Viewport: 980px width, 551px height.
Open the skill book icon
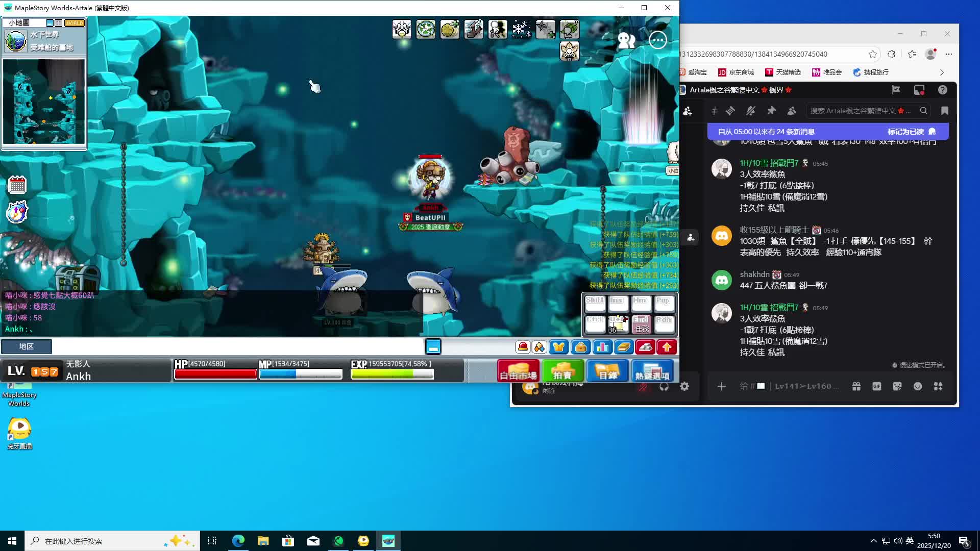click(624, 347)
